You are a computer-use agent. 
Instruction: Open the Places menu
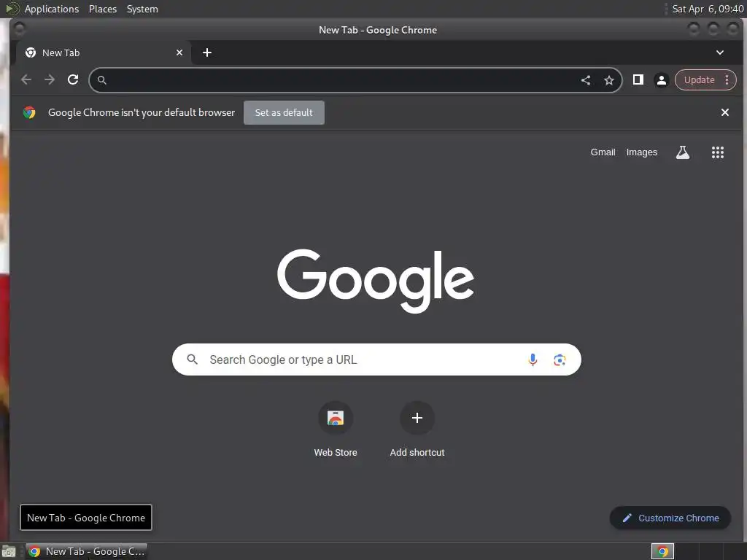103,9
